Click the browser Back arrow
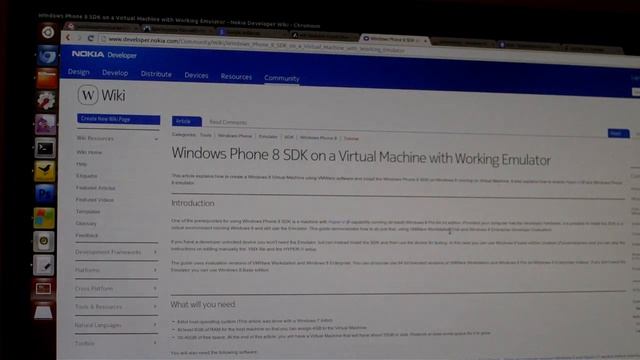Viewport: 640px width, 360px height. [69, 38]
